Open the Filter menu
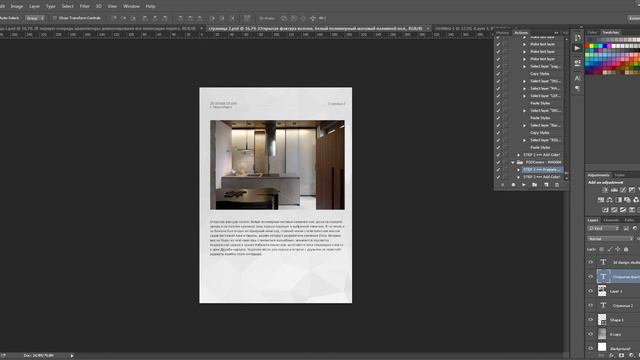Viewport: 640px width, 360px height. (x=84, y=6)
